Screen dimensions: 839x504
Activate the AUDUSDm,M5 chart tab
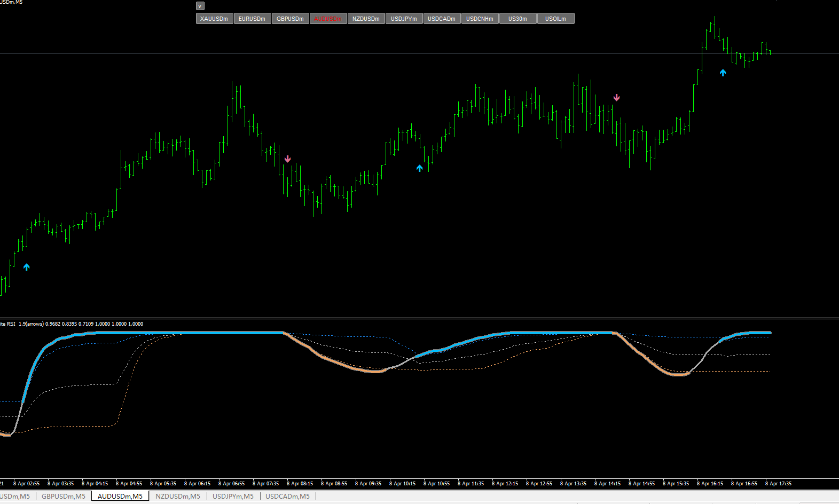(x=120, y=497)
